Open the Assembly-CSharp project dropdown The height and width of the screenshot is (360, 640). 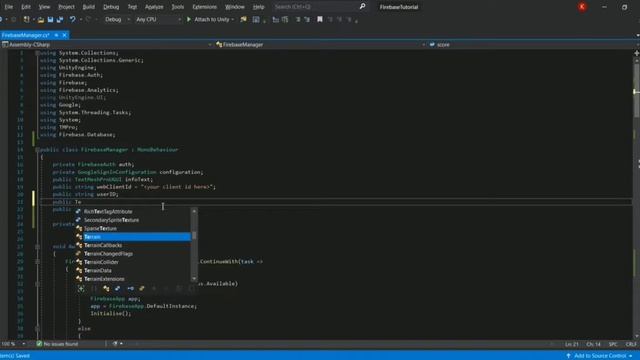click(x=107, y=44)
